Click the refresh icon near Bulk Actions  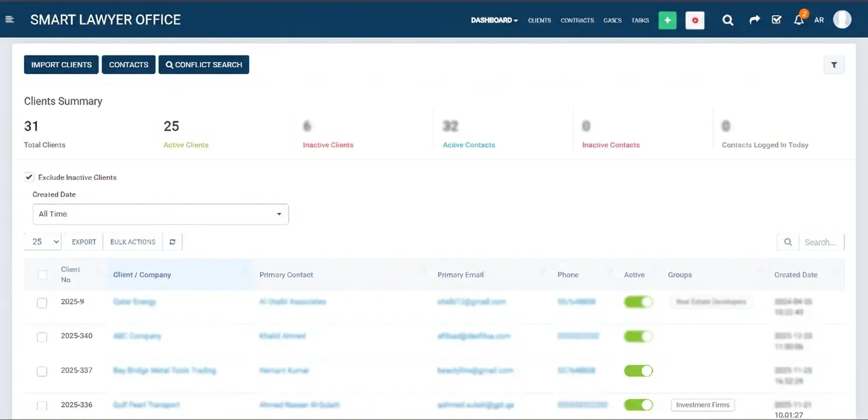(x=172, y=241)
